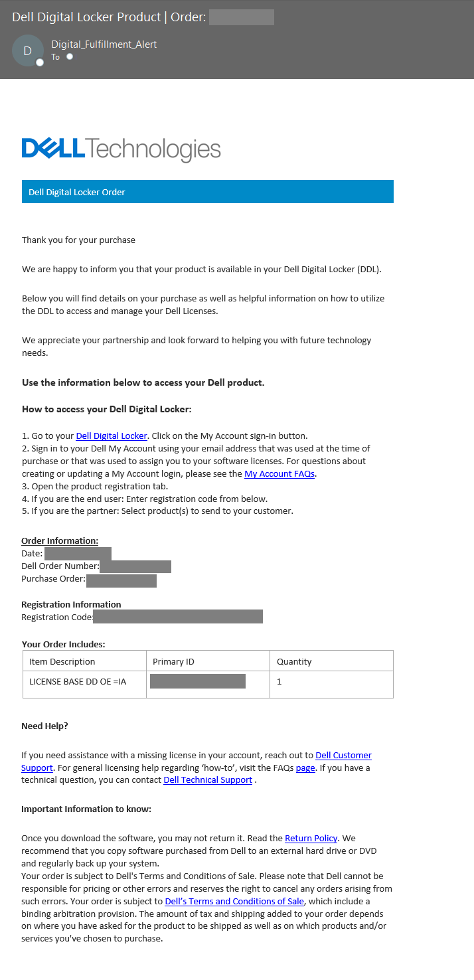
Task: Click the Dell Technologies logo
Action: pos(121,147)
